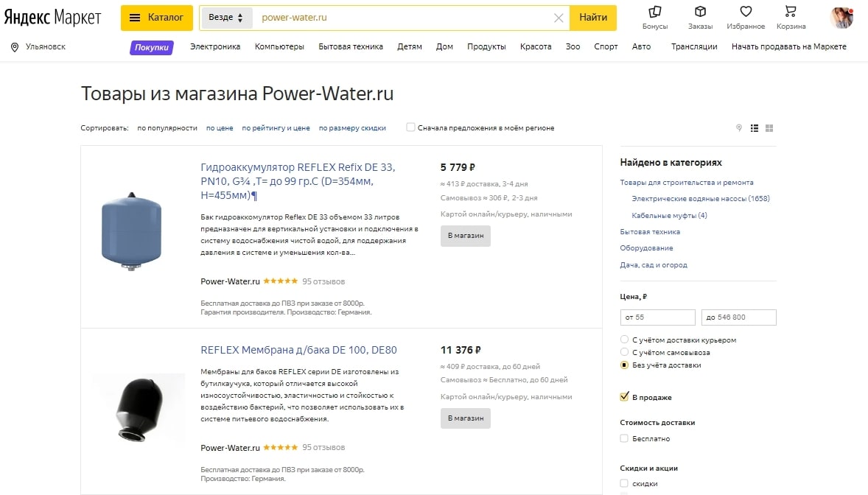Enable 'Сначала предложения в моём регионе' checkbox
This screenshot has width=868, height=495.
tap(411, 127)
